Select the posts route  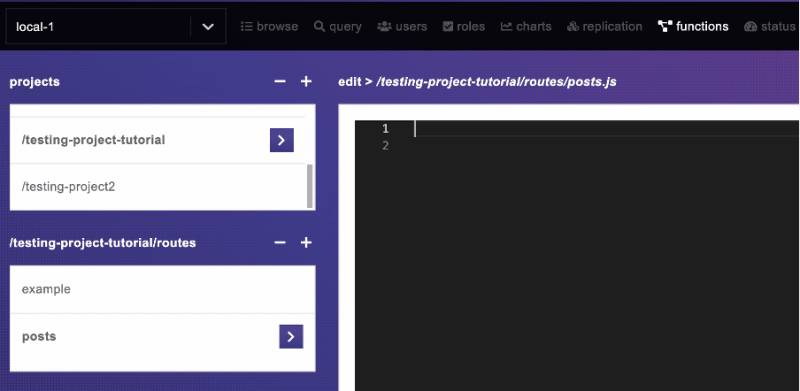(x=163, y=337)
